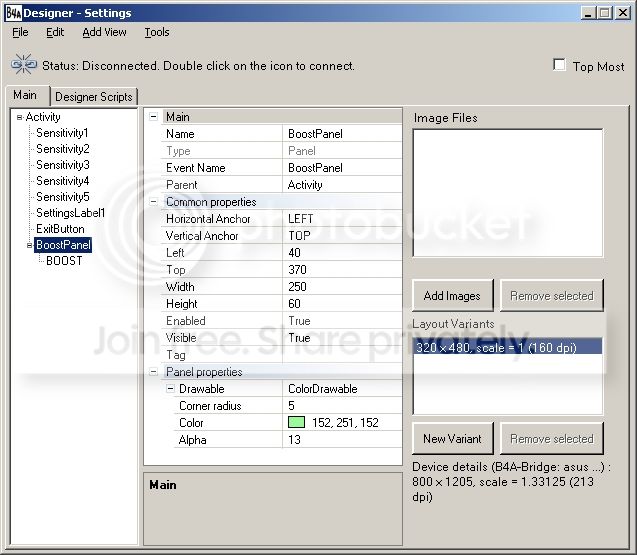Click the B4A application icon in title bar

coord(13,13)
